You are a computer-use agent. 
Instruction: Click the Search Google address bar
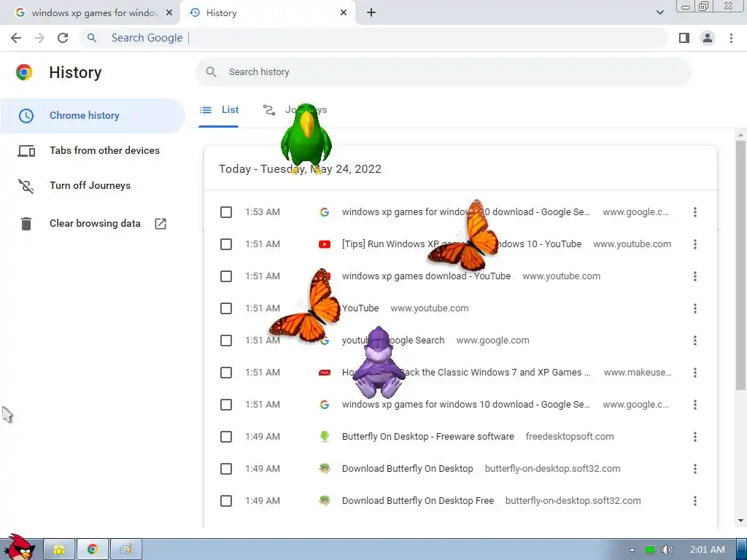pos(373,38)
